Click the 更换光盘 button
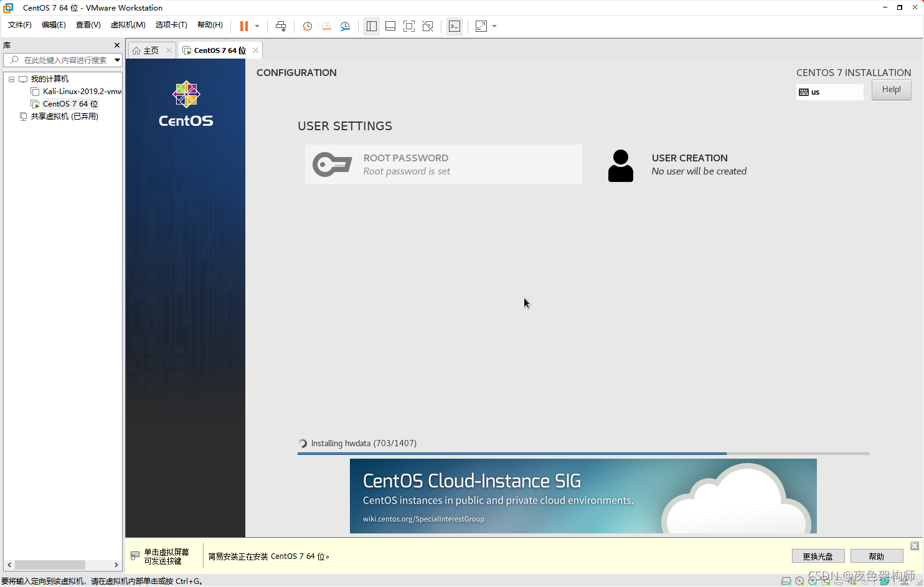The height and width of the screenshot is (587, 924). click(x=818, y=556)
